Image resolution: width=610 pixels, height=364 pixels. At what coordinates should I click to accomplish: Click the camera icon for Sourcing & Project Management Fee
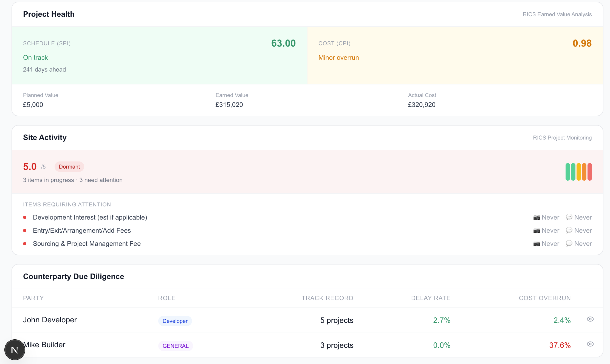click(537, 243)
